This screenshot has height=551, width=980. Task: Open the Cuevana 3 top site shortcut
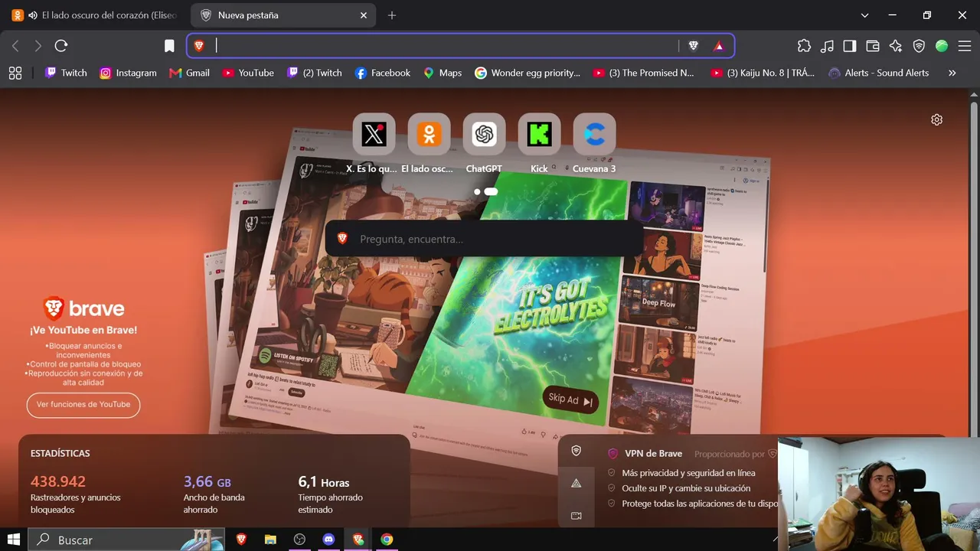pos(594,135)
